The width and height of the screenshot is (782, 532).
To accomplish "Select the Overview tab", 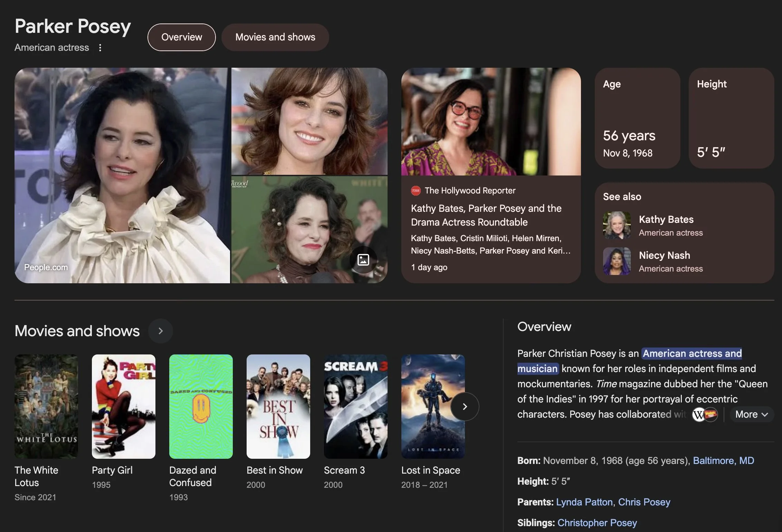I will pyautogui.click(x=182, y=37).
